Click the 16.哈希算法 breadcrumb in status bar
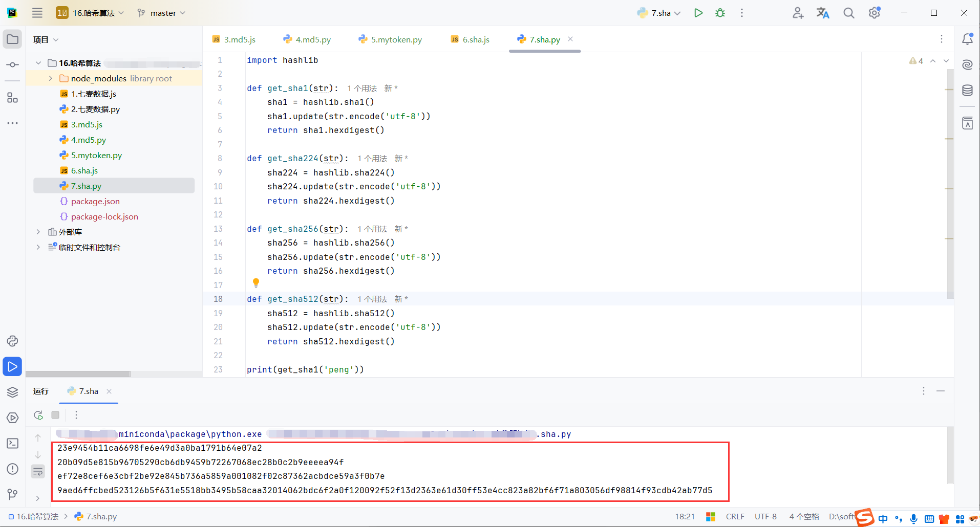Viewport: 980px width, 527px height. (34, 517)
